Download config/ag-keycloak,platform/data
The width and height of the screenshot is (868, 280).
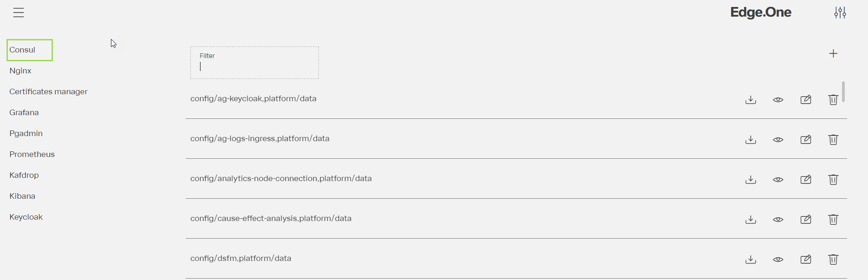tap(751, 100)
